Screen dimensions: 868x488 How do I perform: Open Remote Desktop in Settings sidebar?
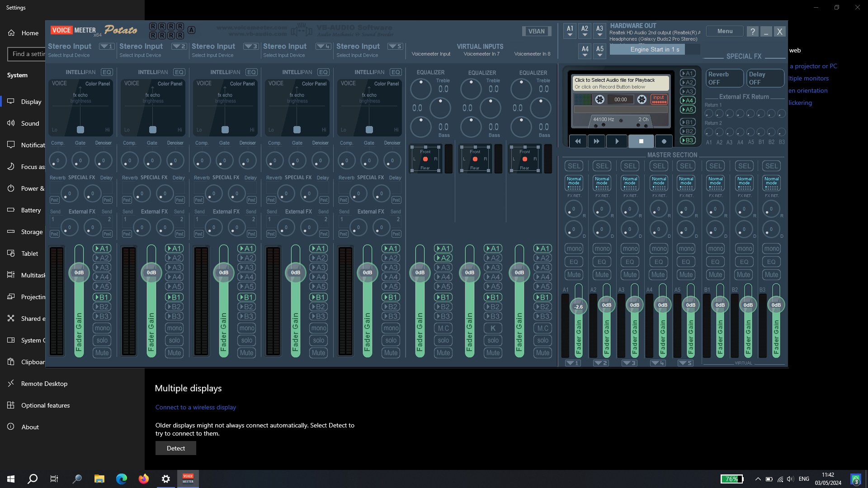click(44, 384)
